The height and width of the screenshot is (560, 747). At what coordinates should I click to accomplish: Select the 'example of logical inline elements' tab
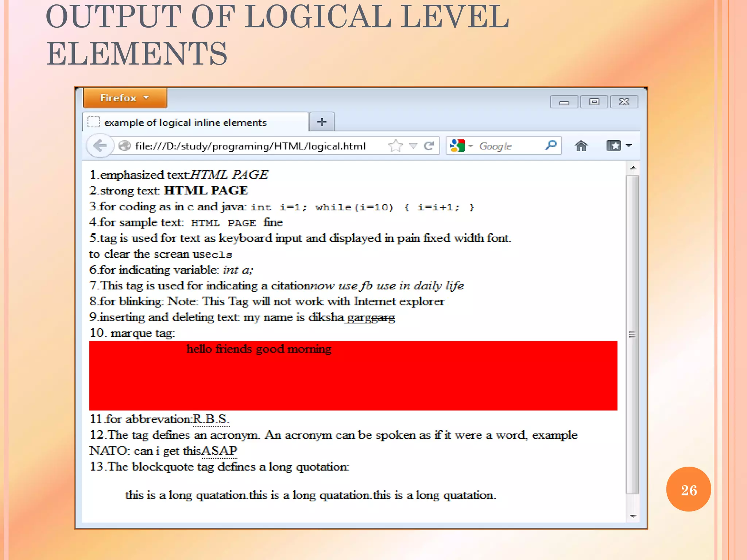196,122
